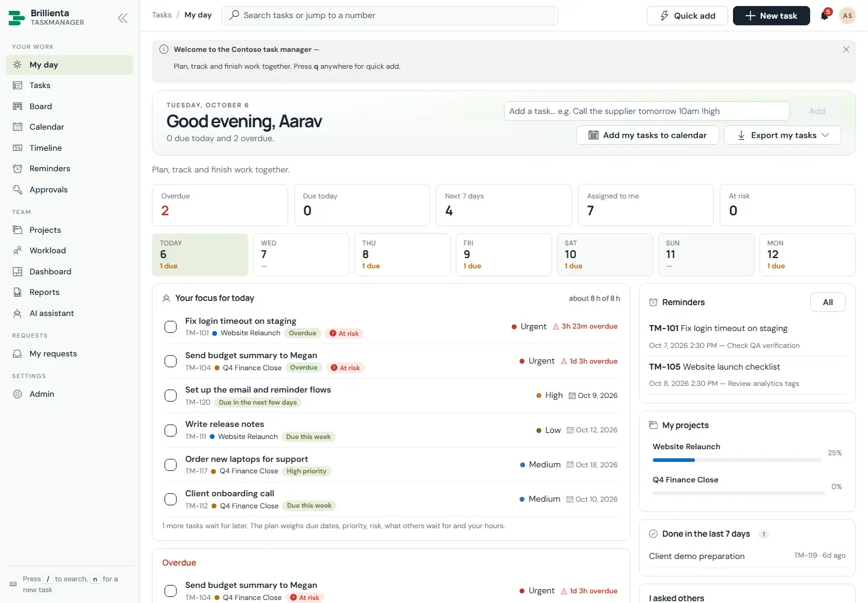868x603 pixels.
Task: Dismiss the welcome banner with the X
Action: click(x=846, y=49)
